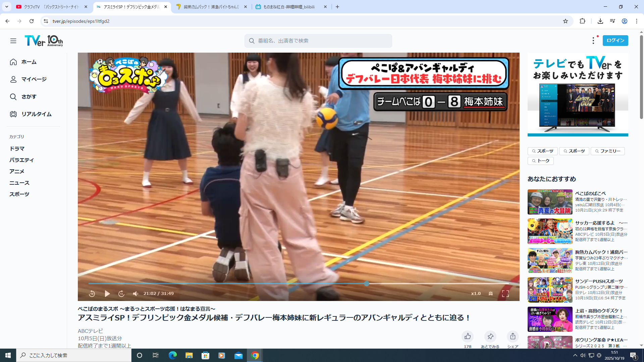Toggle subtitles with caption icon
644x362 pixels.
[x=491, y=294]
